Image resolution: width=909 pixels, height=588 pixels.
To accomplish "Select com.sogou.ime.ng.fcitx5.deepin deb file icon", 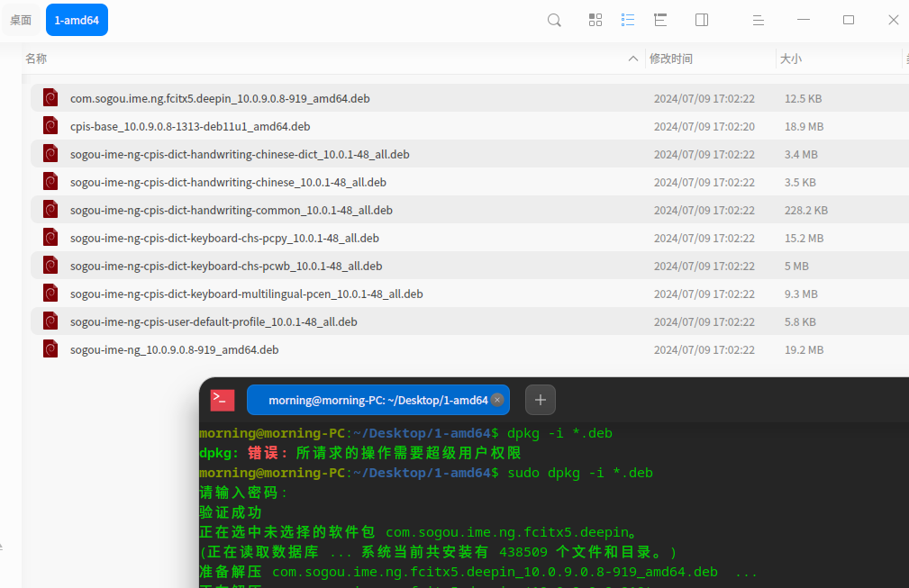I will 50,98.
